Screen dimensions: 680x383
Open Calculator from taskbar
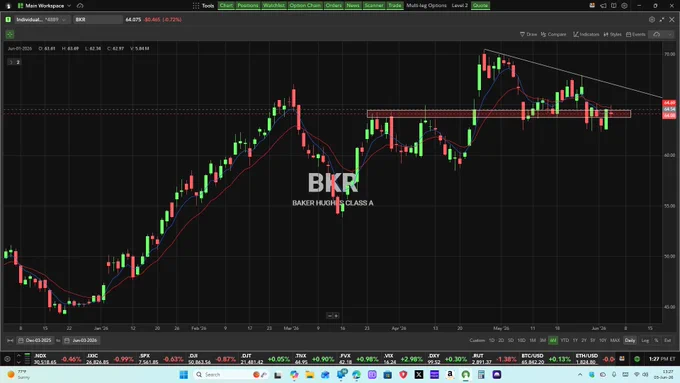[481, 374]
